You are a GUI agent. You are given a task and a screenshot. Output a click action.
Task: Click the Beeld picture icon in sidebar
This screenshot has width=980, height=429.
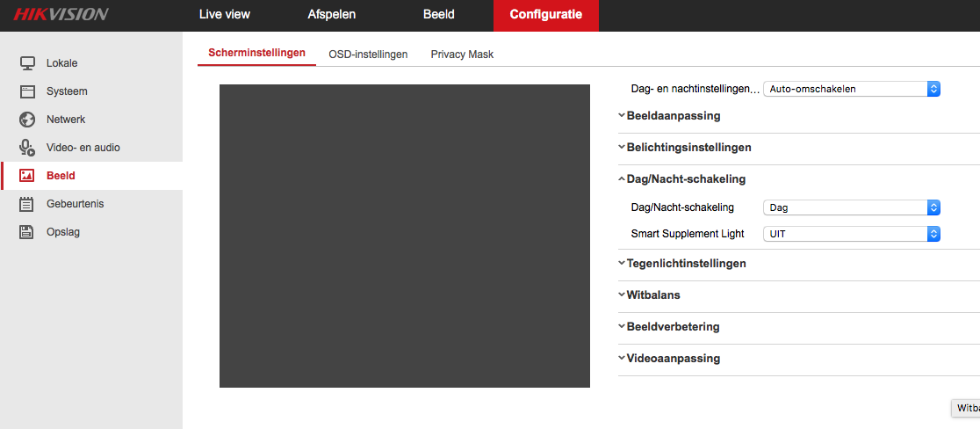27,176
